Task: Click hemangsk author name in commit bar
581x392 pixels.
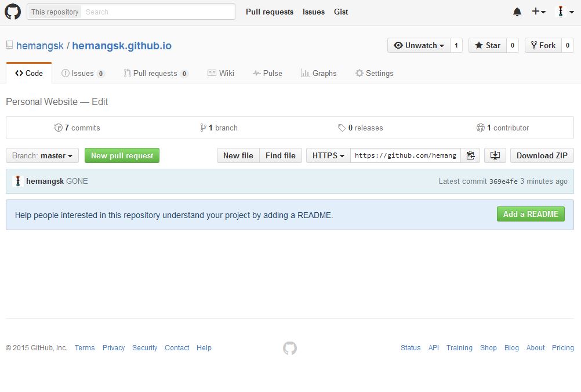Action: coord(45,181)
